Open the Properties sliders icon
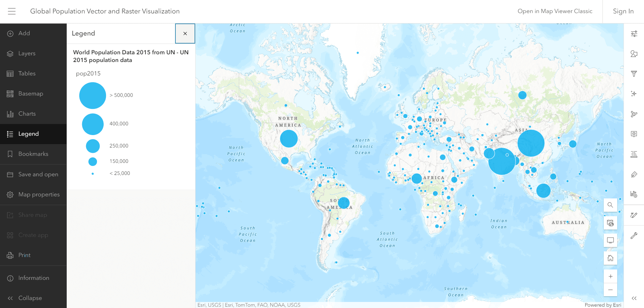Image resolution: width=644 pixels, height=308 pixels. pyautogui.click(x=634, y=34)
